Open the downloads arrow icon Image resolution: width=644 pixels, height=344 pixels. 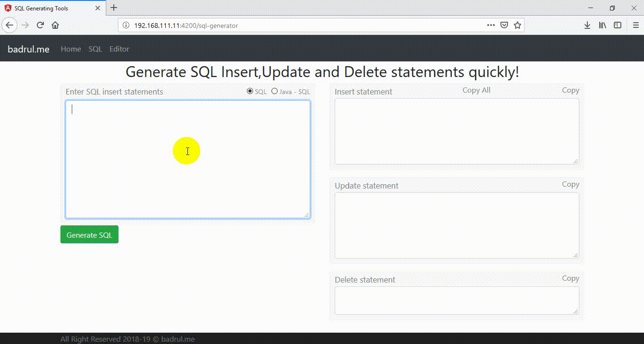tap(587, 25)
